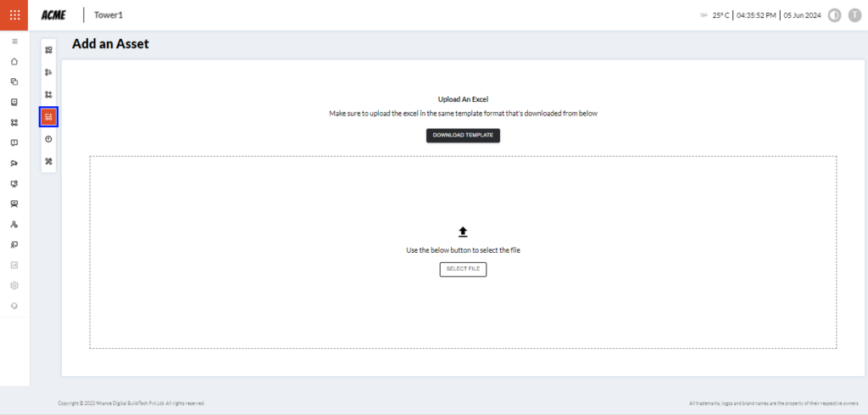Image resolution: width=868 pixels, height=415 pixels.
Task: Open the chat message icon in sidebar
Action: 14,143
